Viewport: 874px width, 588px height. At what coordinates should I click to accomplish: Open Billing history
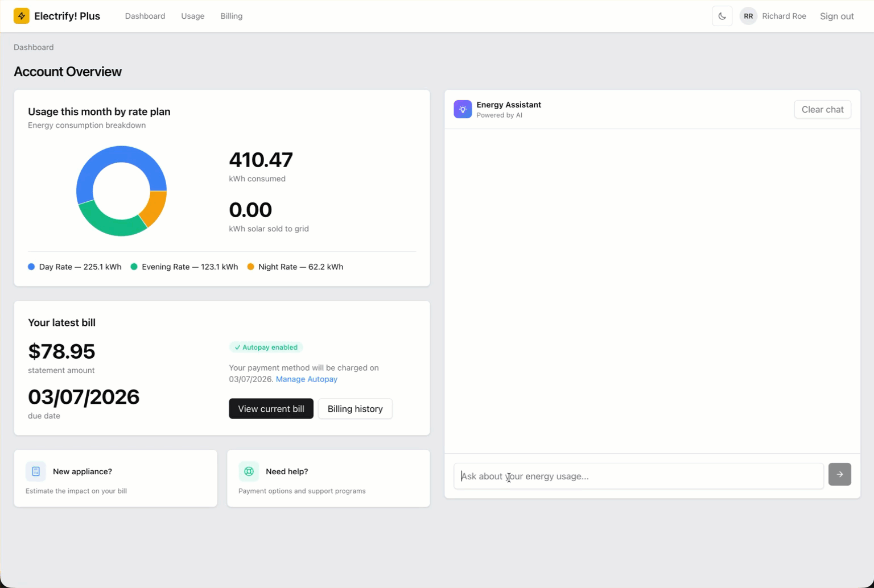355,409
